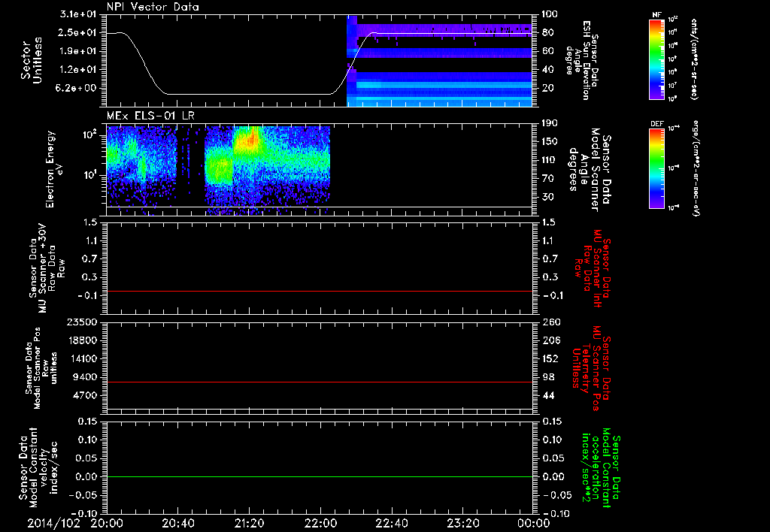
Task: Click the "DEF" label above the color bar
Action: click(x=657, y=124)
